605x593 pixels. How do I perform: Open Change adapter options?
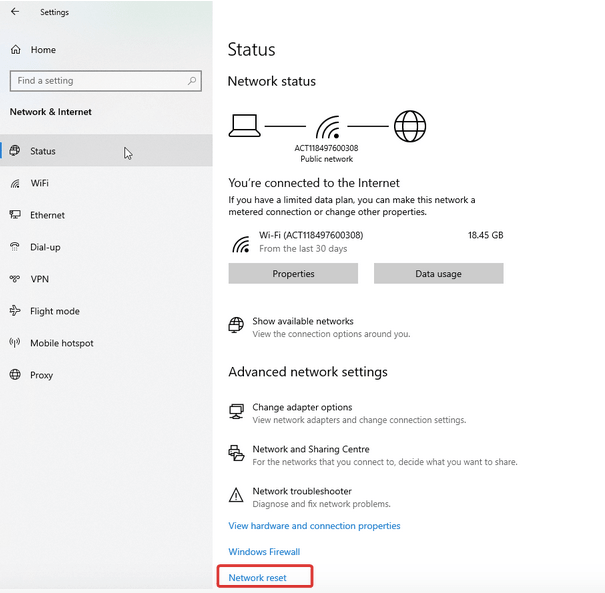[x=302, y=407]
